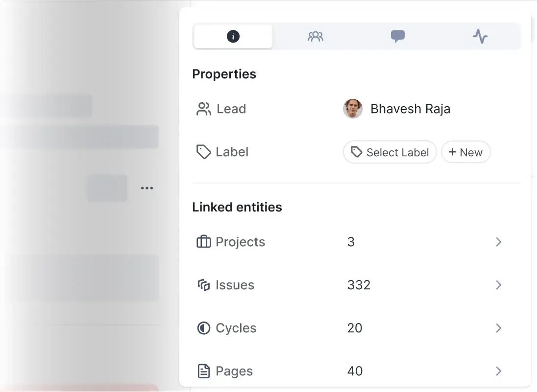Switch to the members tab

click(x=315, y=37)
